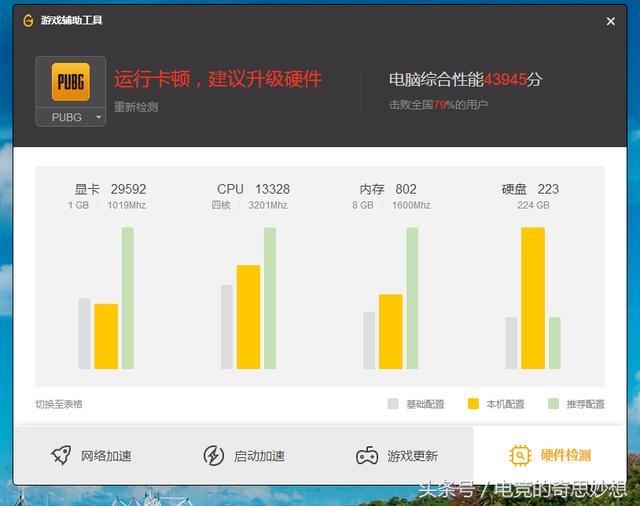The image size is (640, 506).
Task: Click the yellow 本机配置 legend swatch
Action: pos(473,404)
